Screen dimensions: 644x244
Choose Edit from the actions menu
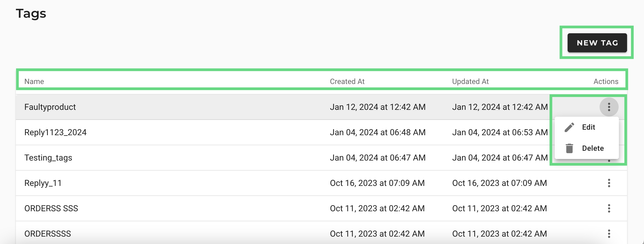click(x=588, y=127)
